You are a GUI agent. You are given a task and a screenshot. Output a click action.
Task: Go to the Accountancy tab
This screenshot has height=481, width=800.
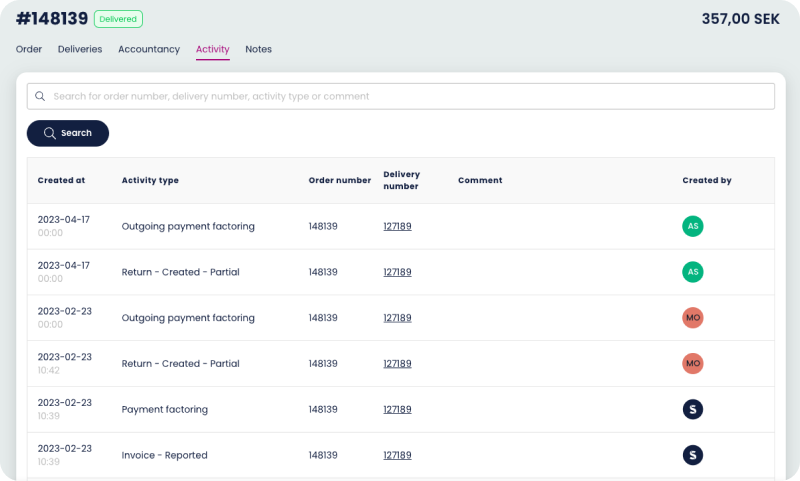point(149,49)
